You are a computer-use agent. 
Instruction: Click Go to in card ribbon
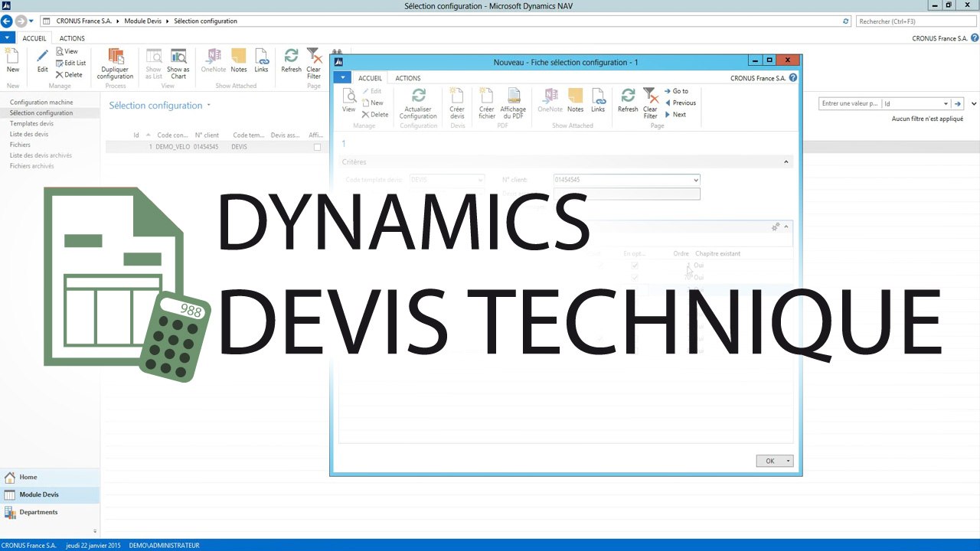[676, 91]
